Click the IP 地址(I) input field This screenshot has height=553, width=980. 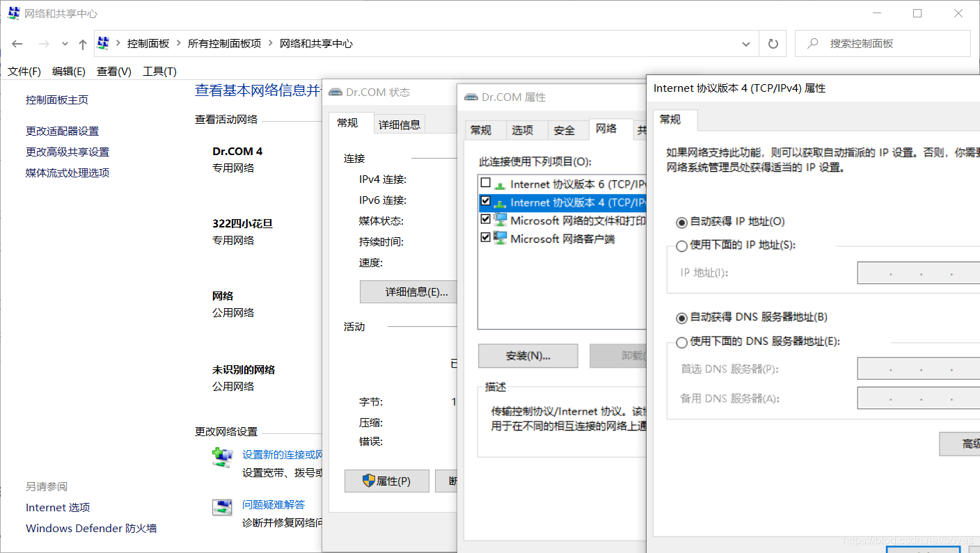918,273
